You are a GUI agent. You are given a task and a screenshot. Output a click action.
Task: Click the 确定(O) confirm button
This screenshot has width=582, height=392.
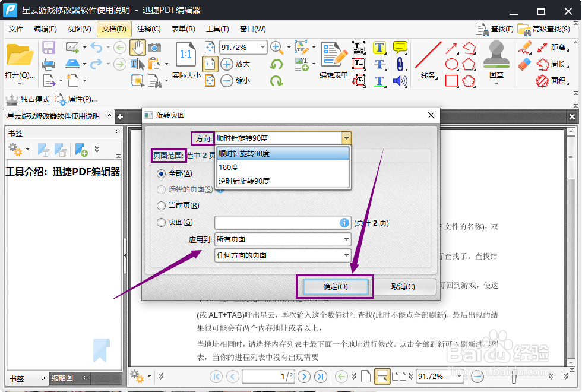click(x=335, y=286)
